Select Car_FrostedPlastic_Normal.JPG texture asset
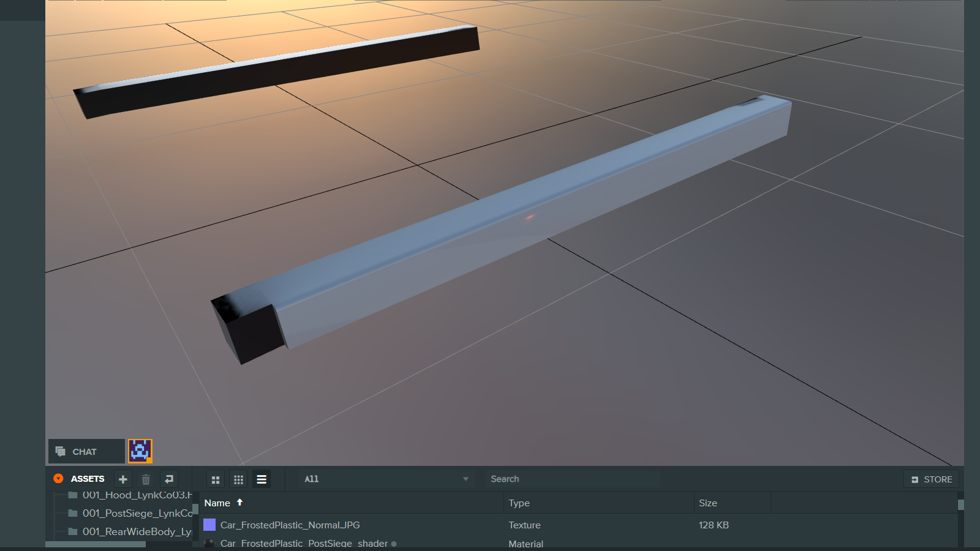 point(290,525)
